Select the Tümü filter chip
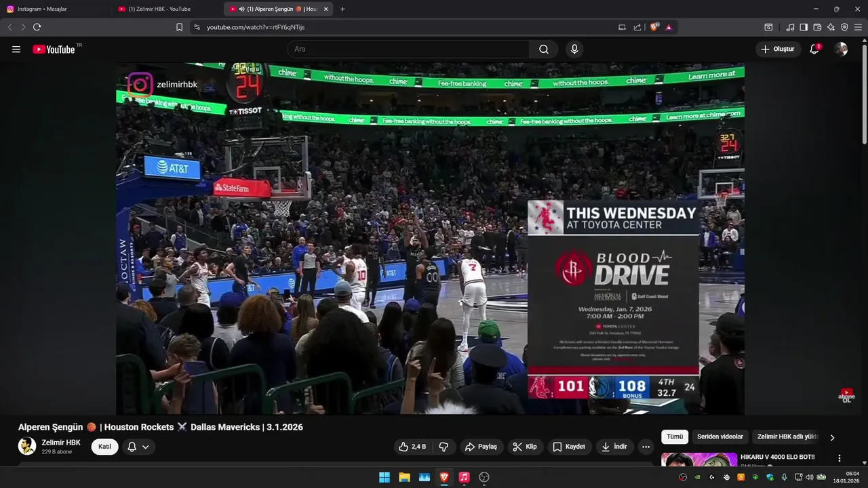Image resolution: width=868 pixels, height=488 pixels. (x=675, y=437)
